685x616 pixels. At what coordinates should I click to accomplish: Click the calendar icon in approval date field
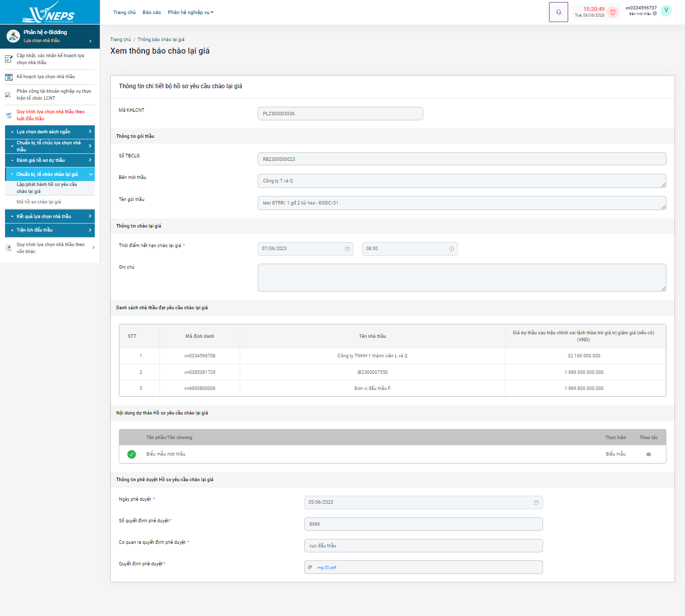click(x=536, y=503)
